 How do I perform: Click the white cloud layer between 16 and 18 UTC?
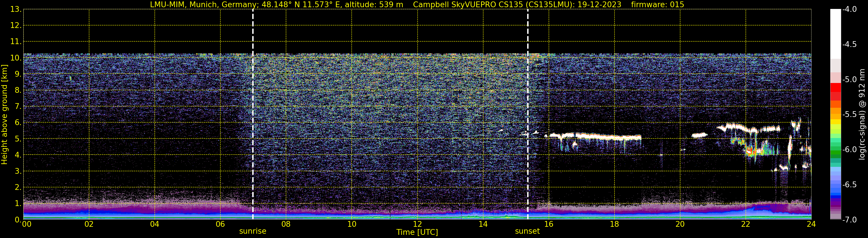coord(595,136)
